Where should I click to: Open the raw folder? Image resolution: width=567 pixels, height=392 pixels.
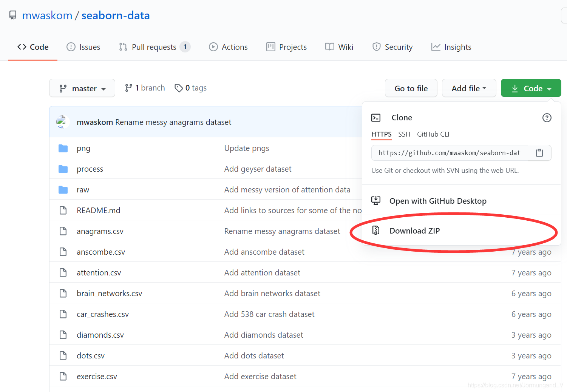point(83,190)
